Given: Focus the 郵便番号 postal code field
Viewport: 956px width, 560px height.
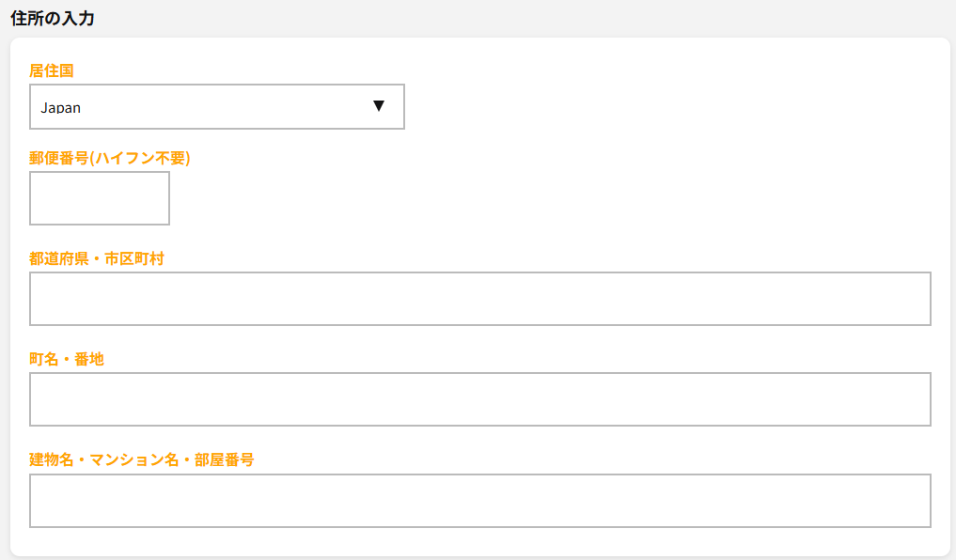Looking at the screenshot, I should tap(100, 198).
